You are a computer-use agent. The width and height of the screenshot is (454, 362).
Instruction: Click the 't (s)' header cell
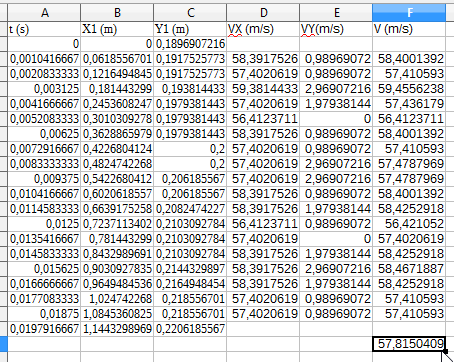coord(44,29)
